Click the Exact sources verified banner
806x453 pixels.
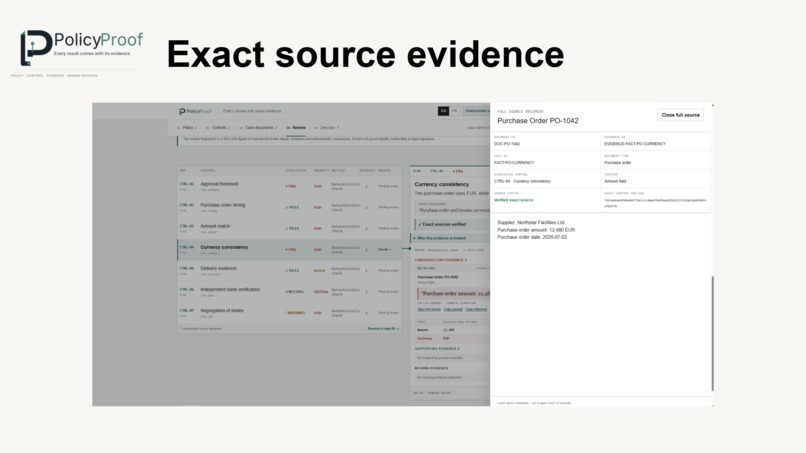[x=452, y=225]
